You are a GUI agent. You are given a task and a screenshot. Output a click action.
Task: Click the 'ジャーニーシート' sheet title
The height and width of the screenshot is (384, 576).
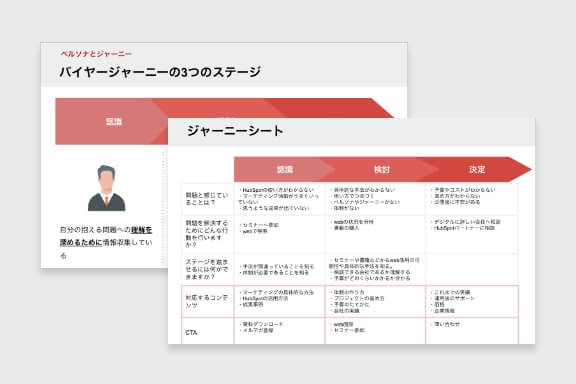pyautogui.click(x=235, y=131)
